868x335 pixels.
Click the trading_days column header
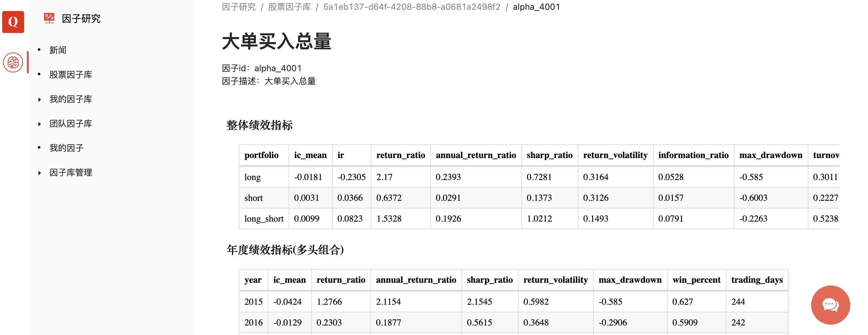[x=757, y=280]
